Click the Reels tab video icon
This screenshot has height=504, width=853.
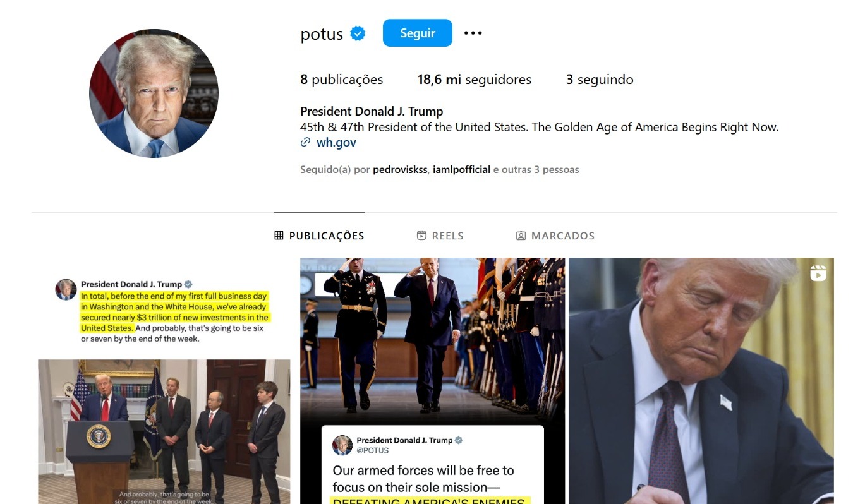(421, 236)
